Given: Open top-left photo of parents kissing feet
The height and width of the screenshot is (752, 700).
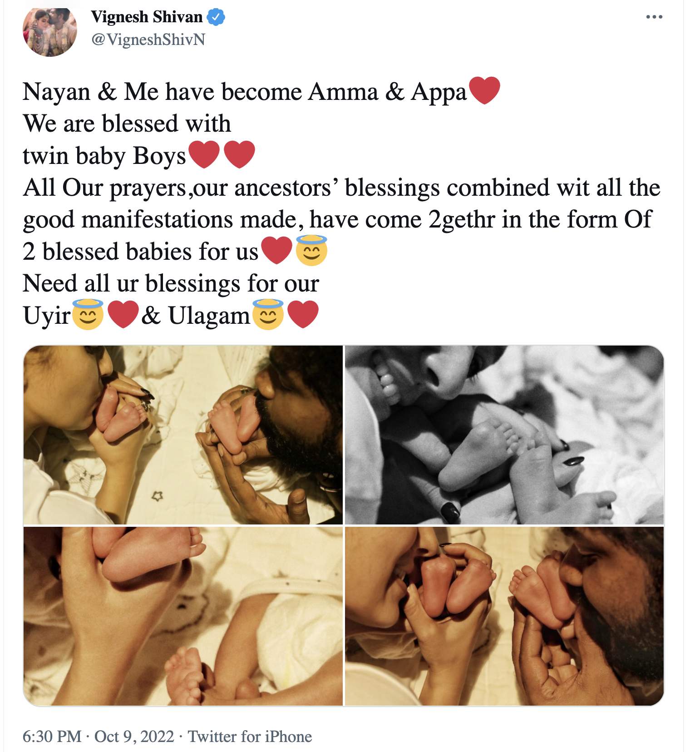Looking at the screenshot, I should point(183,435).
